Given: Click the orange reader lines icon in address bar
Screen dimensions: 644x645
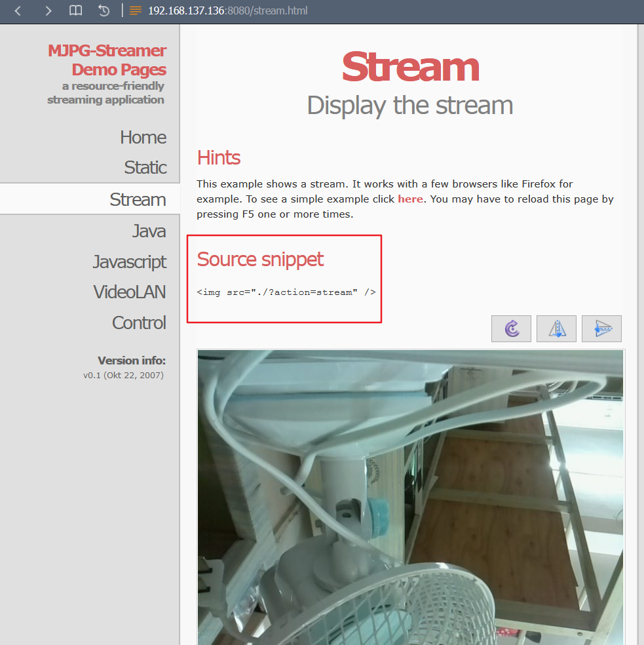Looking at the screenshot, I should [x=136, y=10].
